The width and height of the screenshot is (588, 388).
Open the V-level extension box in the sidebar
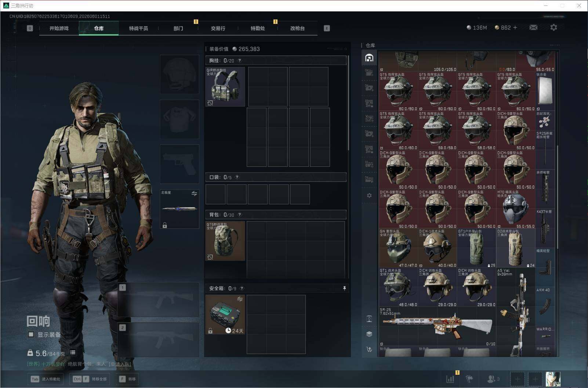tap(369, 118)
